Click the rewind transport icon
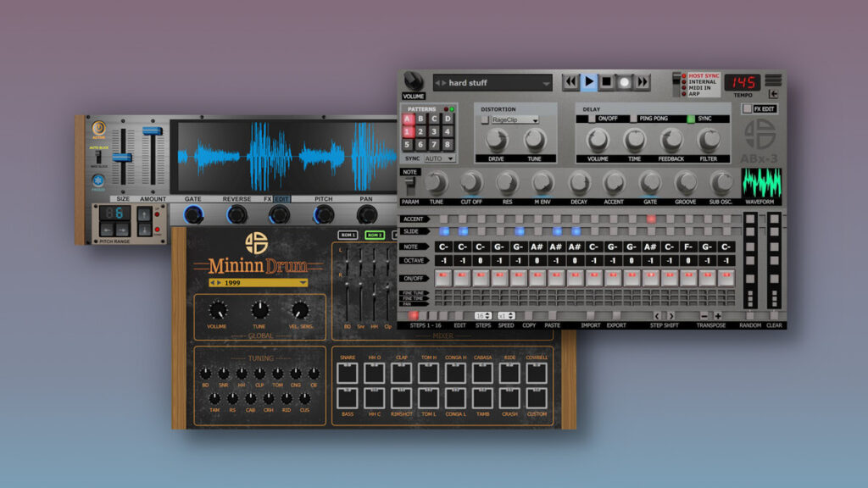 (x=571, y=80)
